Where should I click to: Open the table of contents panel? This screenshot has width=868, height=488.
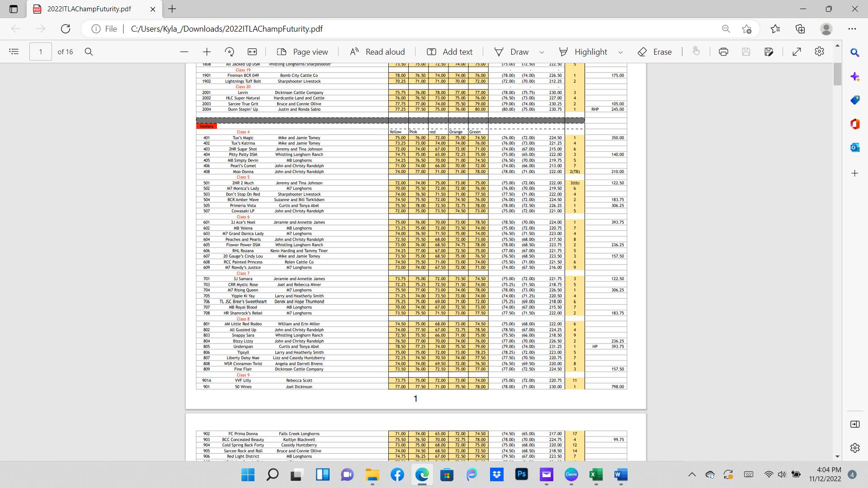pos(14,52)
